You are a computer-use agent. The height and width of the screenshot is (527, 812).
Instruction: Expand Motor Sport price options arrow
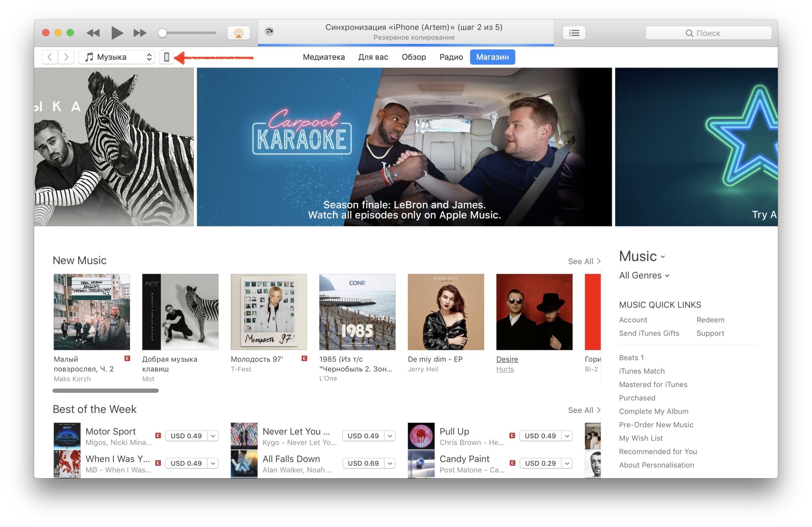pos(213,436)
